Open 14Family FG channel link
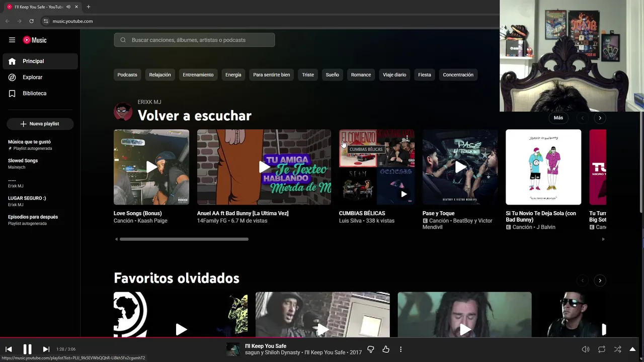Image resolution: width=644 pixels, height=362 pixels. click(211, 221)
